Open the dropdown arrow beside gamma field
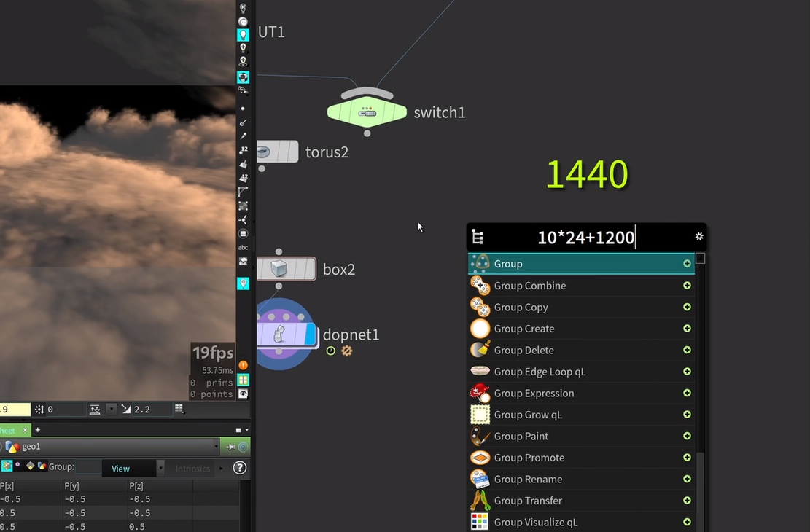The image size is (810, 532). click(x=111, y=410)
